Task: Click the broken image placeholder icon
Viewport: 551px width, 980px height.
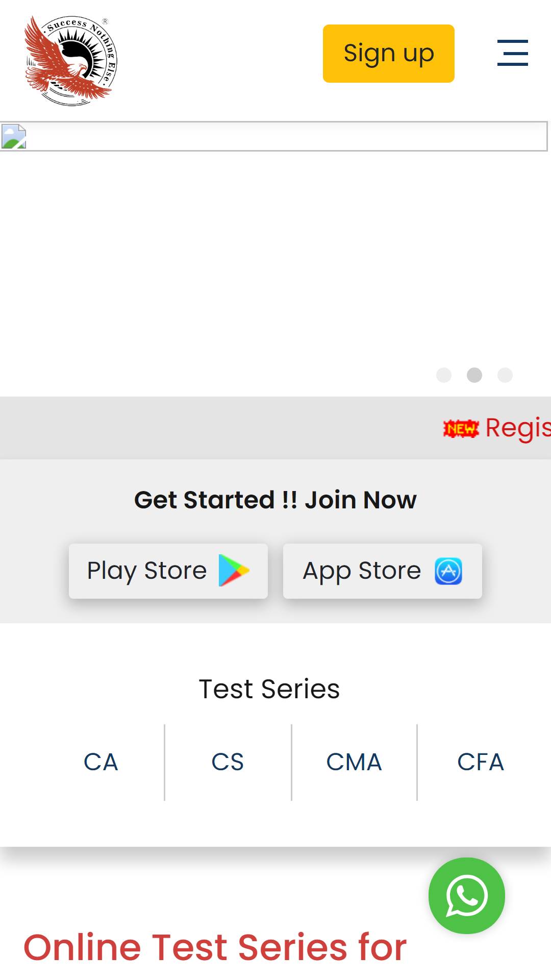Action: [14, 136]
